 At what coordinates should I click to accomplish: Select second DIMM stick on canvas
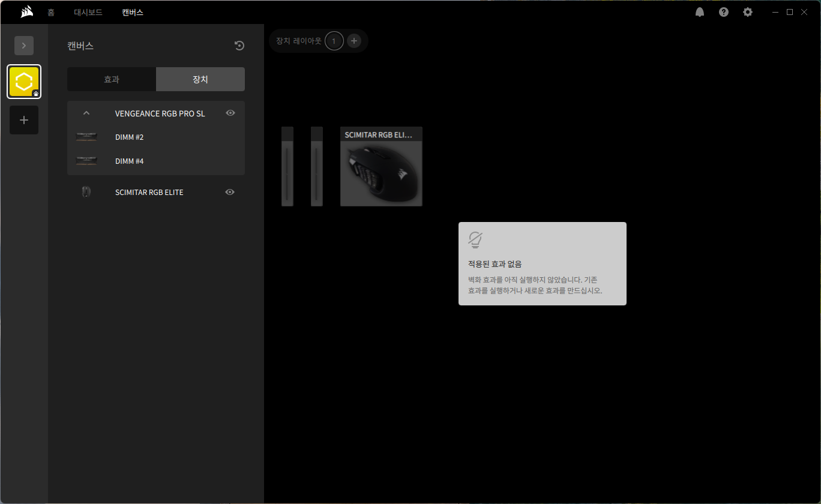pos(317,166)
